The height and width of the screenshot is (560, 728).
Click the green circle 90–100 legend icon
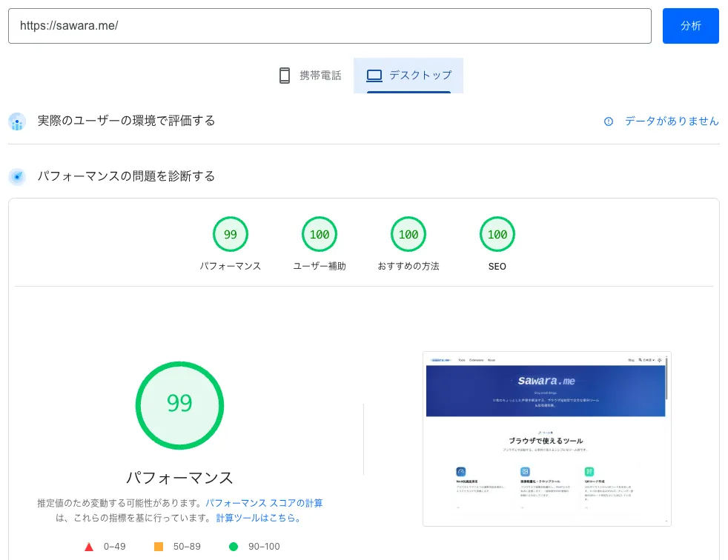[234, 547]
